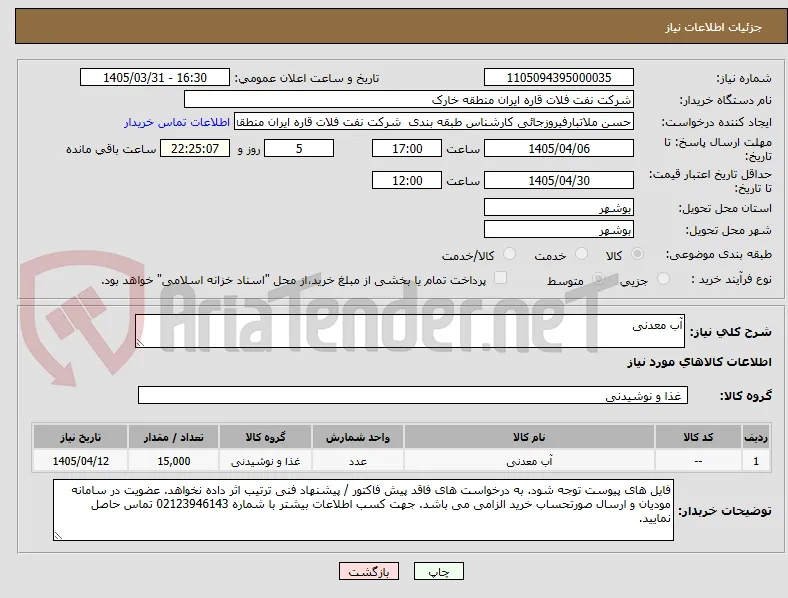The height and width of the screenshot is (598, 788).
Task: Select the کالا/خدمت radio button
Action: coord(509,254)
